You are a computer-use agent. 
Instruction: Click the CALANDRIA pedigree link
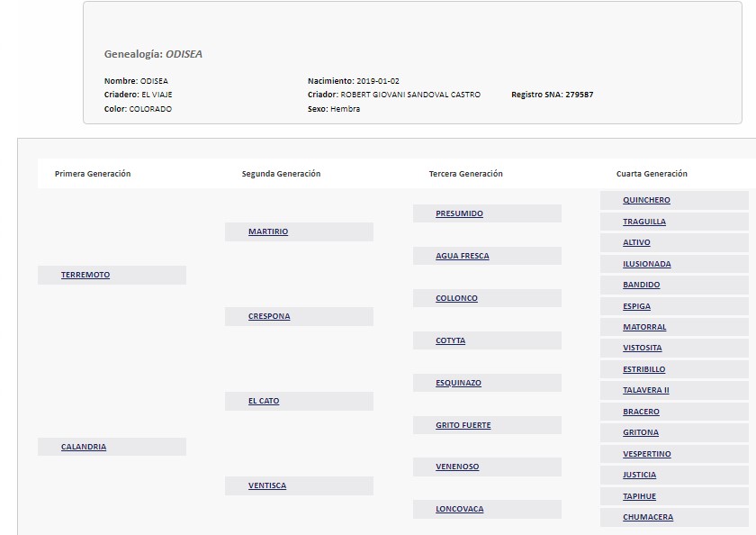pyautogui.click(x=84, y=447)
